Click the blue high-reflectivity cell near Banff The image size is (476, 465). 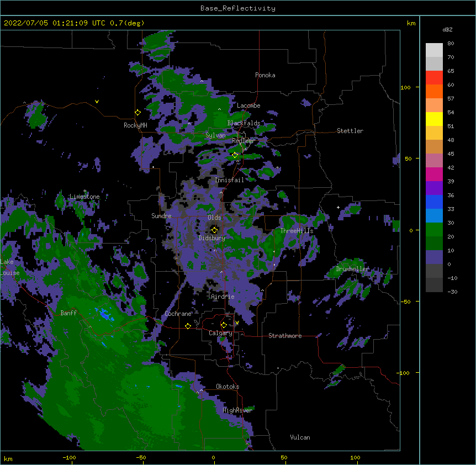(x=104, y=314)
